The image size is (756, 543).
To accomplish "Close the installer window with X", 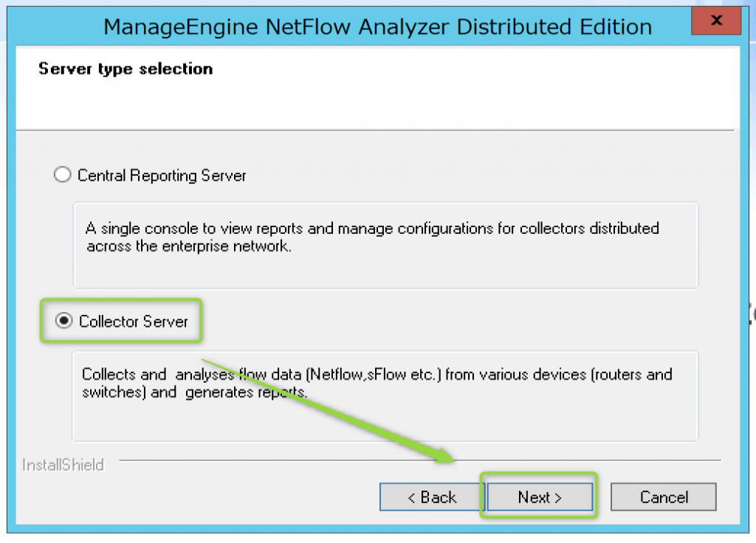I will [715, 21].
